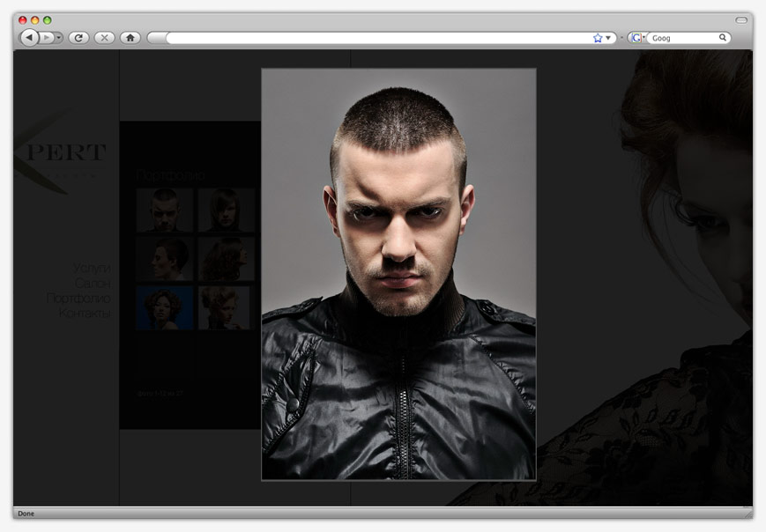Open the back/forward history dropdown arrow
The width and height of the screenshot is (766, 532).
click(59, 38)
